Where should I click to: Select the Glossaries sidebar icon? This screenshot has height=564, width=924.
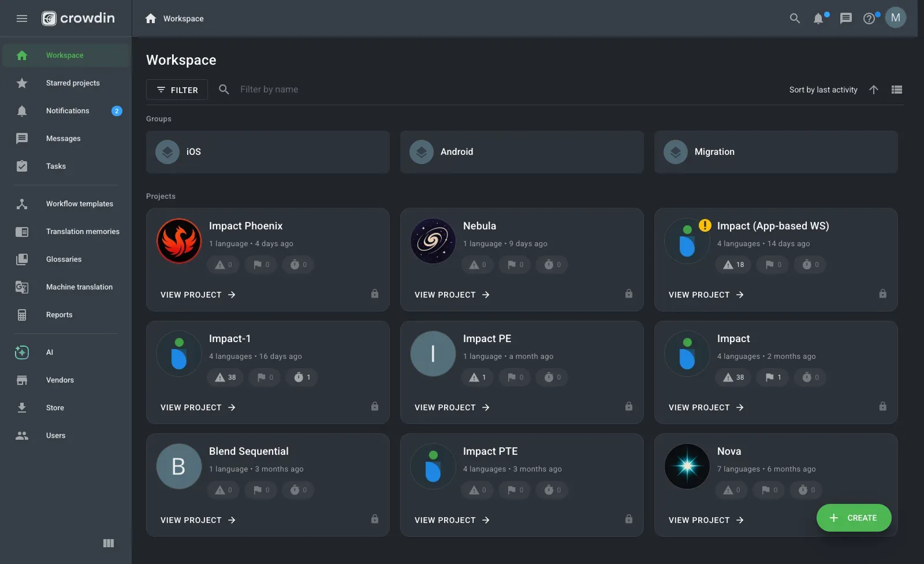(x=22, y=259)
